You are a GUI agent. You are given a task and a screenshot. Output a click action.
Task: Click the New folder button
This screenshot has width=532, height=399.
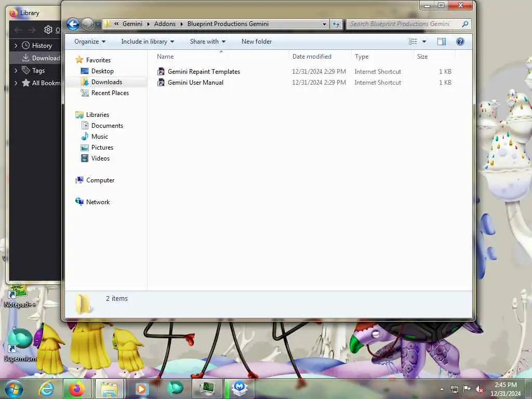point(257,42)
